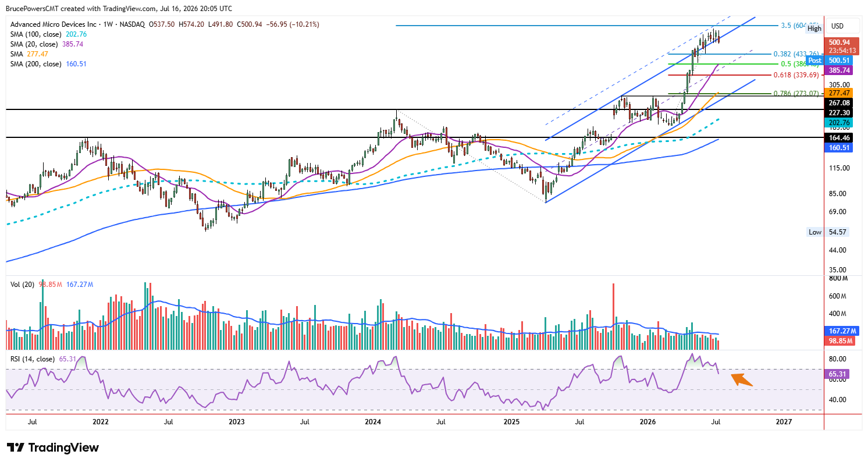
Task: Select the 0.618 (339.69) Fibonacci label
Action: point(796,74)
